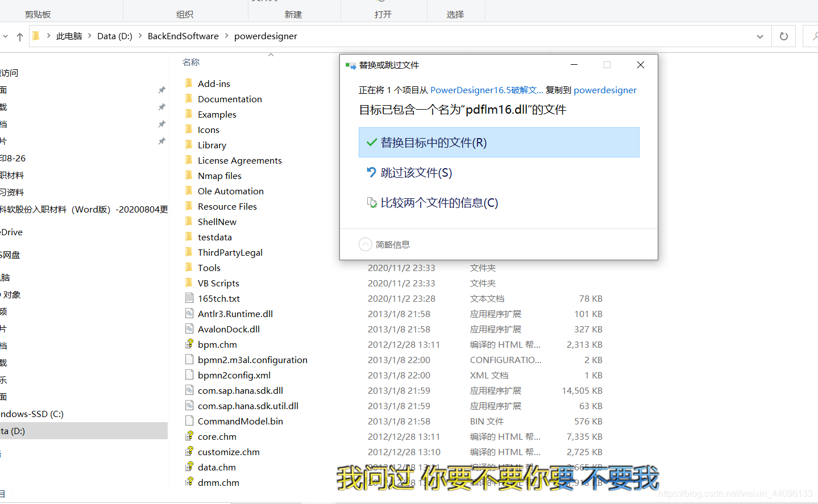Select Data (D:) breadcrumb segment
The width and height of the screenshot is (818, 504).
(115, 36)
